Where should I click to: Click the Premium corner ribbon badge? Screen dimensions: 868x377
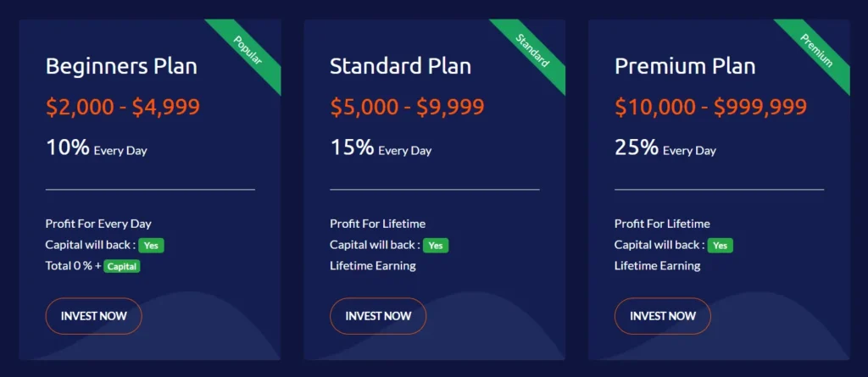817,50
